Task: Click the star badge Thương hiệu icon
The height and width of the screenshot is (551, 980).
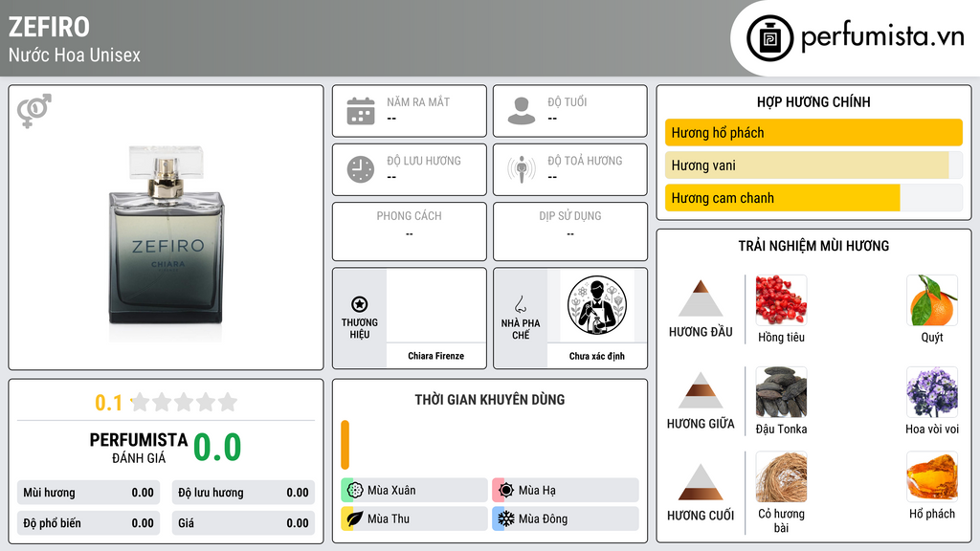Action: click(360, 304)
